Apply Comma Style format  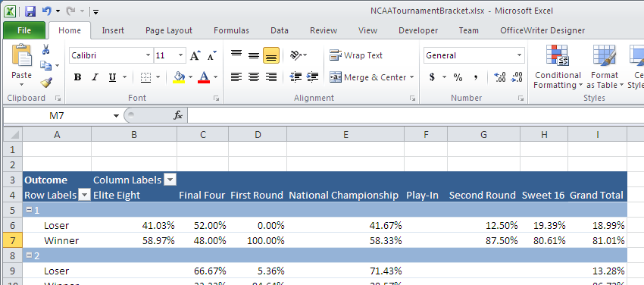[x=476, y=77]
